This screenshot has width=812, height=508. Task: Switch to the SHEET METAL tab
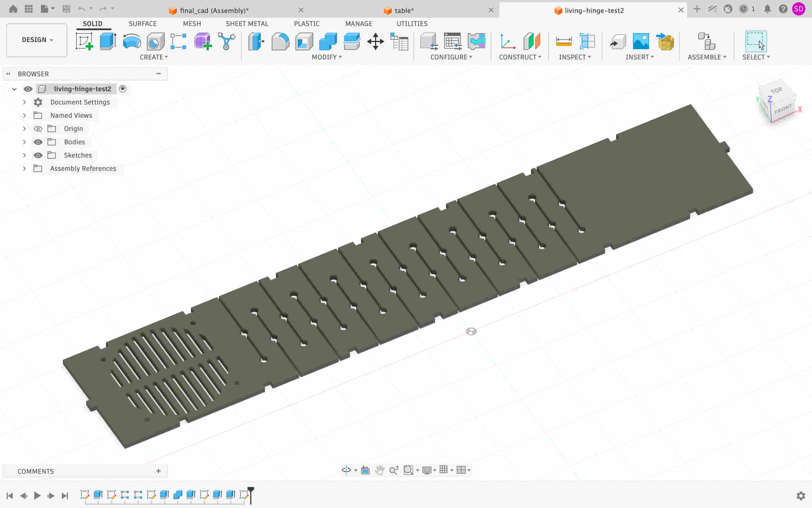click(x=247, y=23)
